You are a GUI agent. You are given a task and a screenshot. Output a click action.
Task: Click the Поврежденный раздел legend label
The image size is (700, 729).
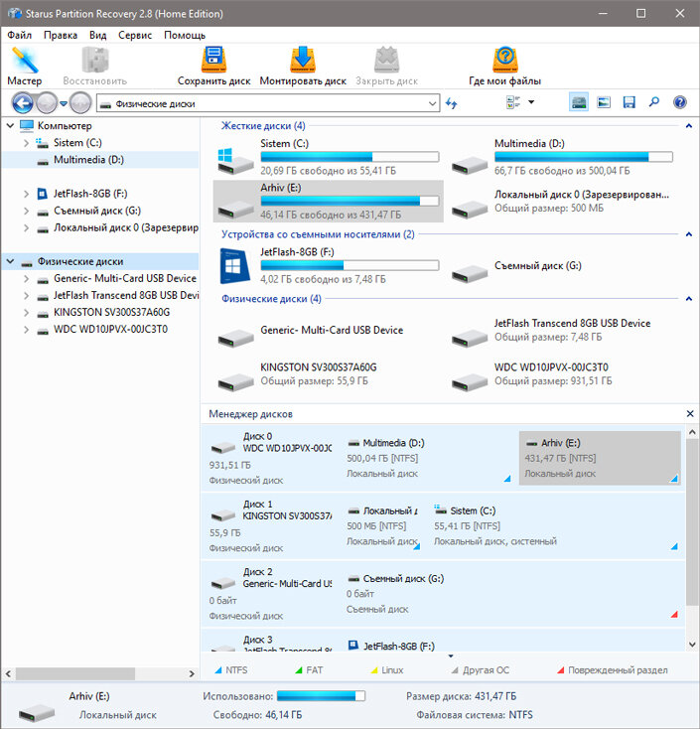point(618,670)
